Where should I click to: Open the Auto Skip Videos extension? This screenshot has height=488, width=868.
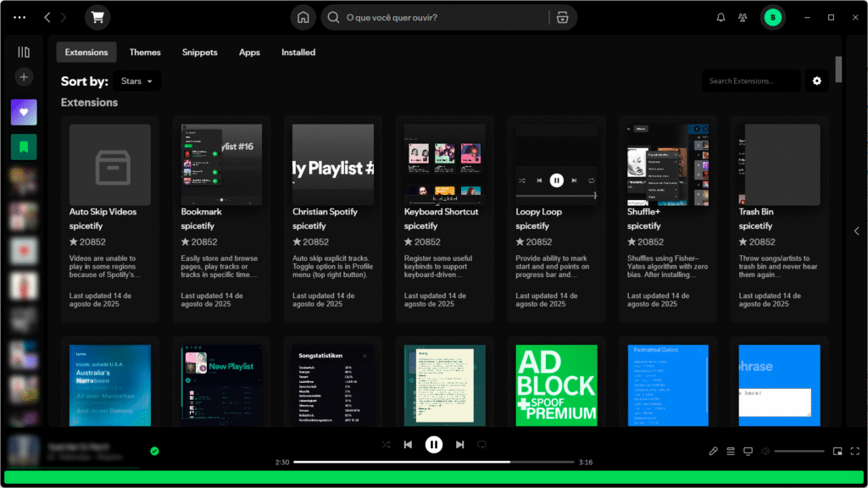(x=110, y=219)
